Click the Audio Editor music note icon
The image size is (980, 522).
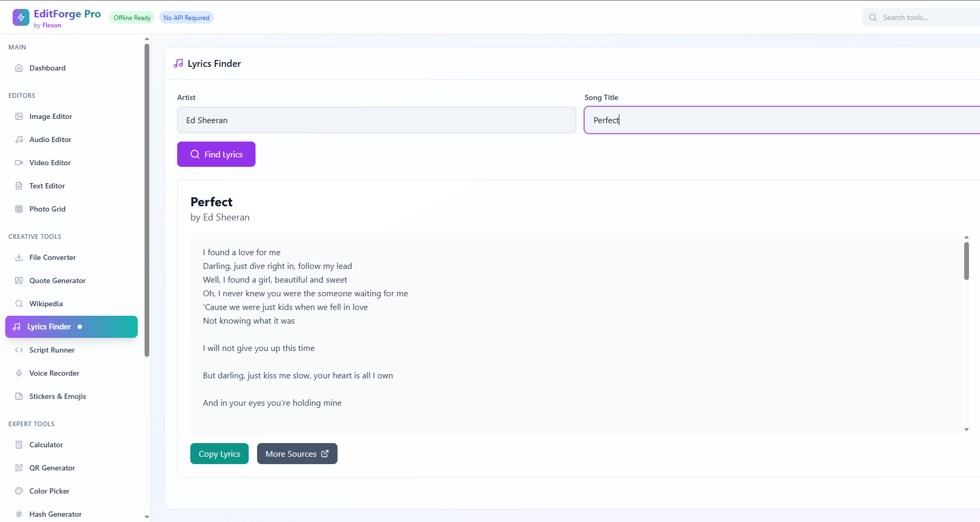[19, 139]
